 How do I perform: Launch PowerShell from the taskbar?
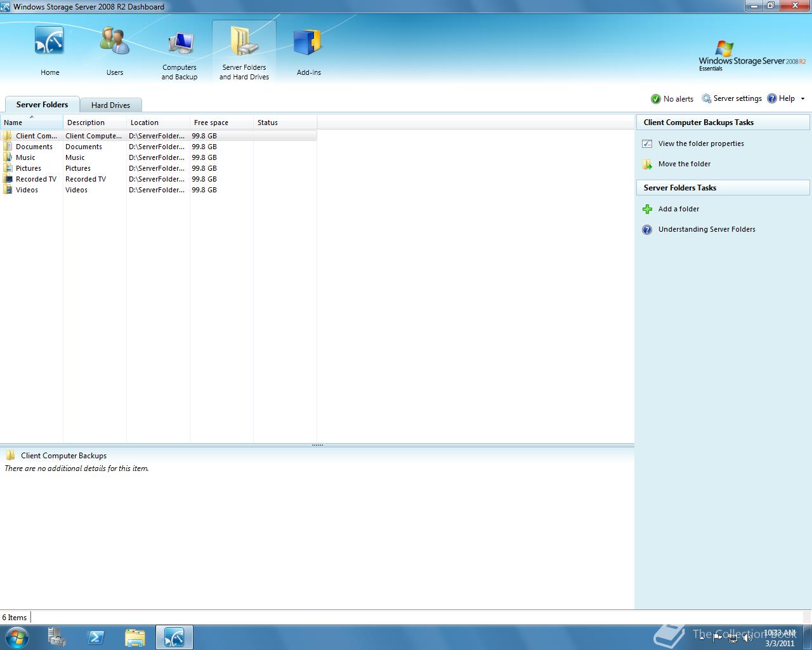[x=96, y=637]
